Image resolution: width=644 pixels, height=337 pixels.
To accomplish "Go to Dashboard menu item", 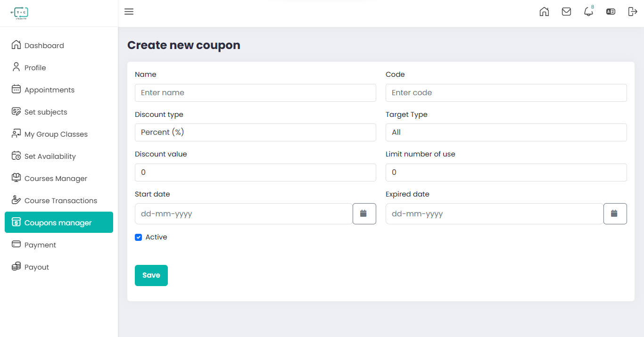I will 59,45.
